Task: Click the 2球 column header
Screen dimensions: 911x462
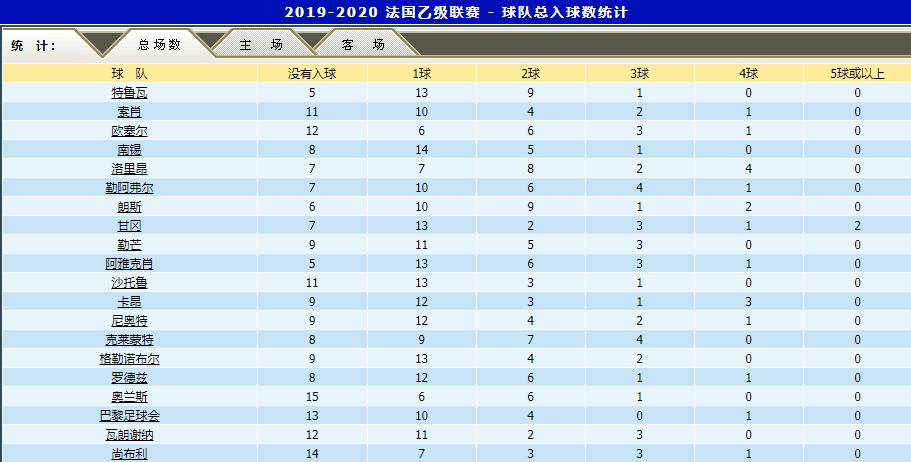Action: (x=530, y=74)
